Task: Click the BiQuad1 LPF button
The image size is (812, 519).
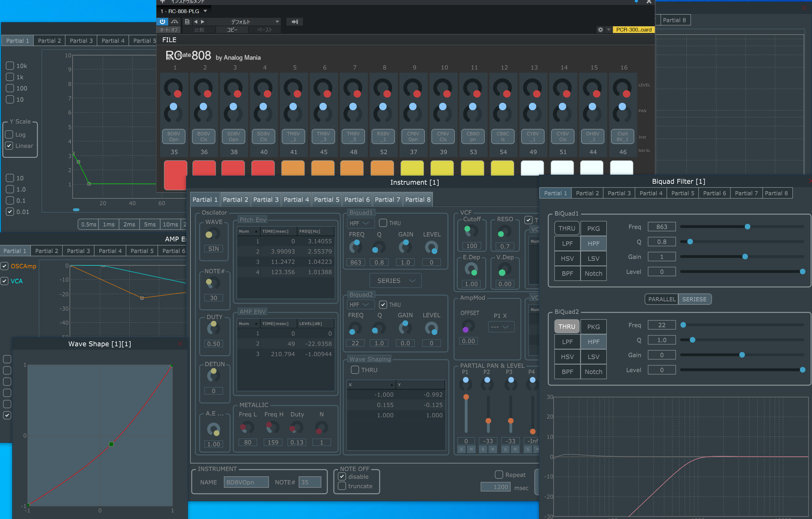Action: pyautogui.click(x=567, y=243)
